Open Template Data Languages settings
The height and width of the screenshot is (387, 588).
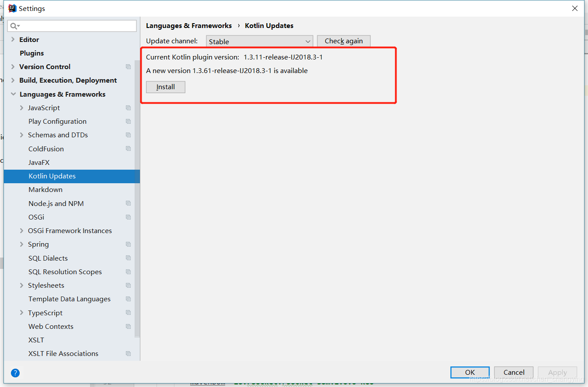[x=70, y=299]
